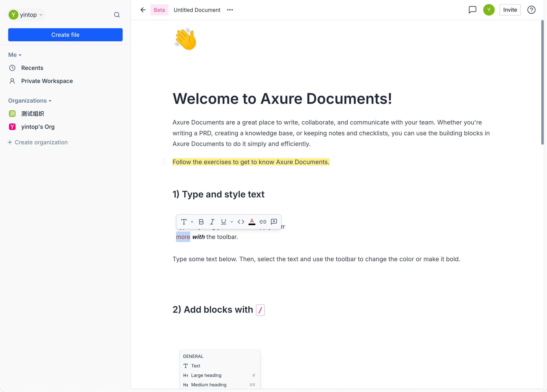Screen dimensions: 547x392
Task: Click the Private Workspace person icon
Action: (12, 81)
